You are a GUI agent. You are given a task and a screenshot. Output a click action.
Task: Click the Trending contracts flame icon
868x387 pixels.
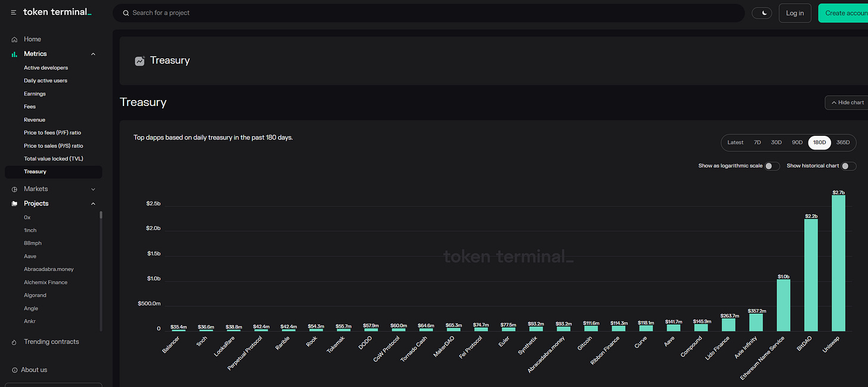(14, 342)
